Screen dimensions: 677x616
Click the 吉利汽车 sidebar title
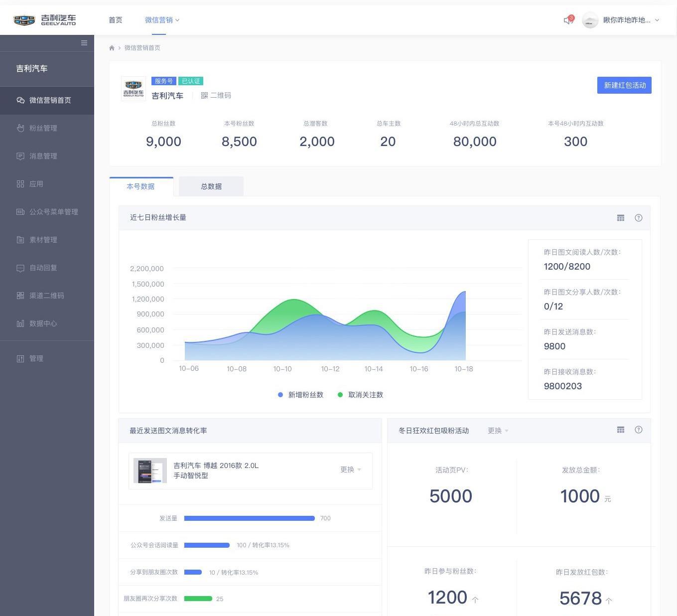(32, 69)
